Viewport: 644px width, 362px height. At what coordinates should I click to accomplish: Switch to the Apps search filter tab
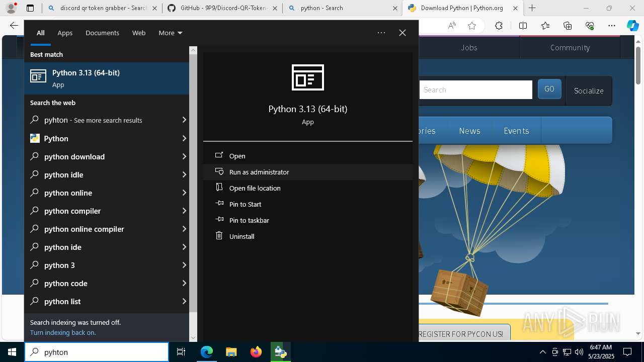click(x=65, y=33)
